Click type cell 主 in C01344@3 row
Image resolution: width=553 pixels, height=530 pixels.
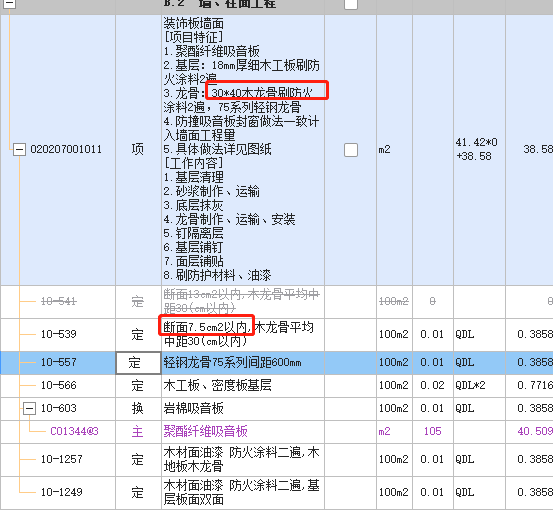138,432
